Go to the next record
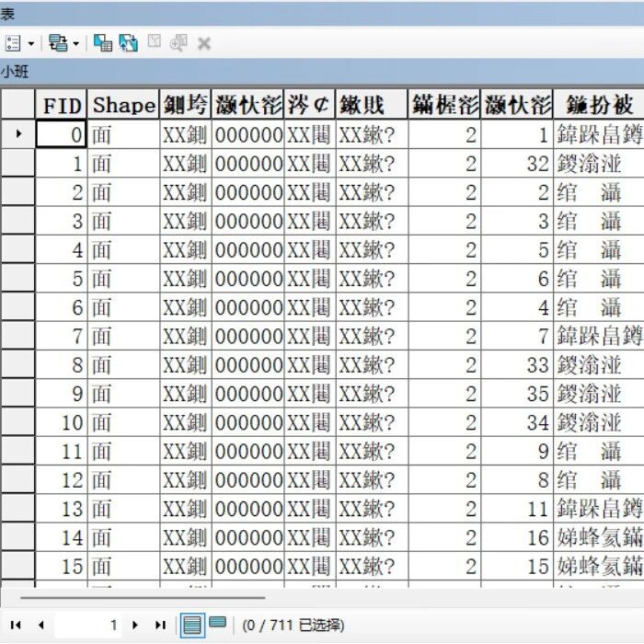Image resolution: width=644 pixels, height=644 pixels. click(x=134, y=625)
